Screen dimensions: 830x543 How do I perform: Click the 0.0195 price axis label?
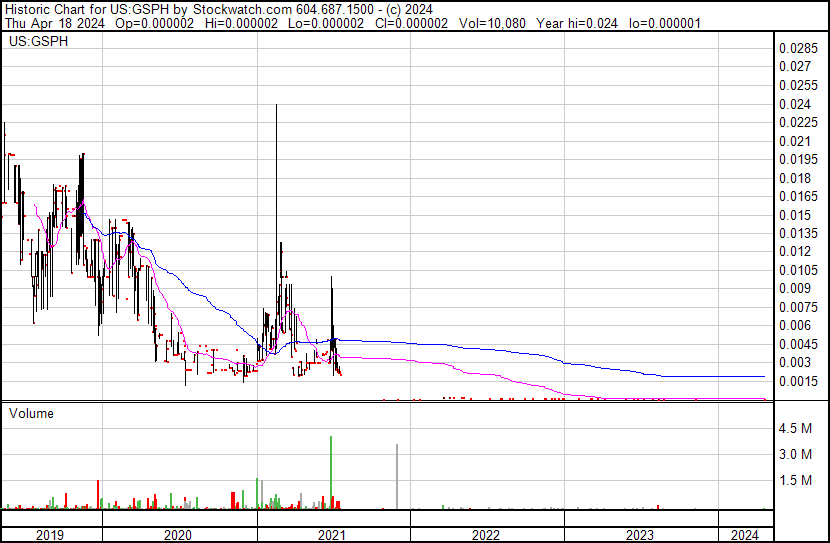pyautogui.click(x=798, y=159)
